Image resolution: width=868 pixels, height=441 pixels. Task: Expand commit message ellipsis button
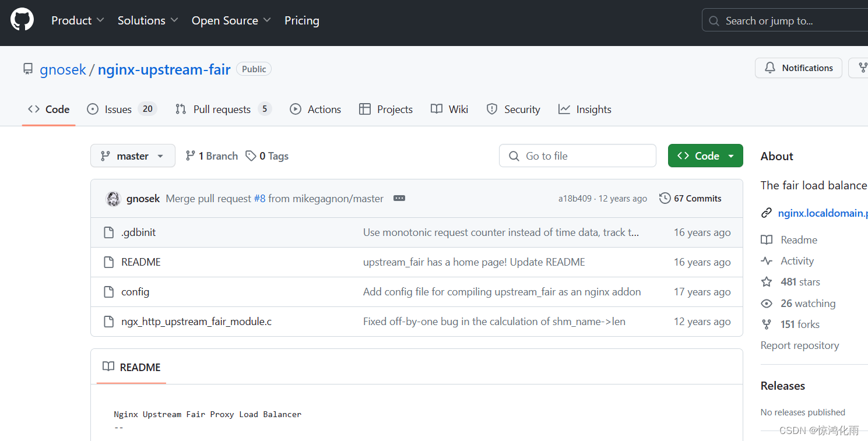pos(399,198)
